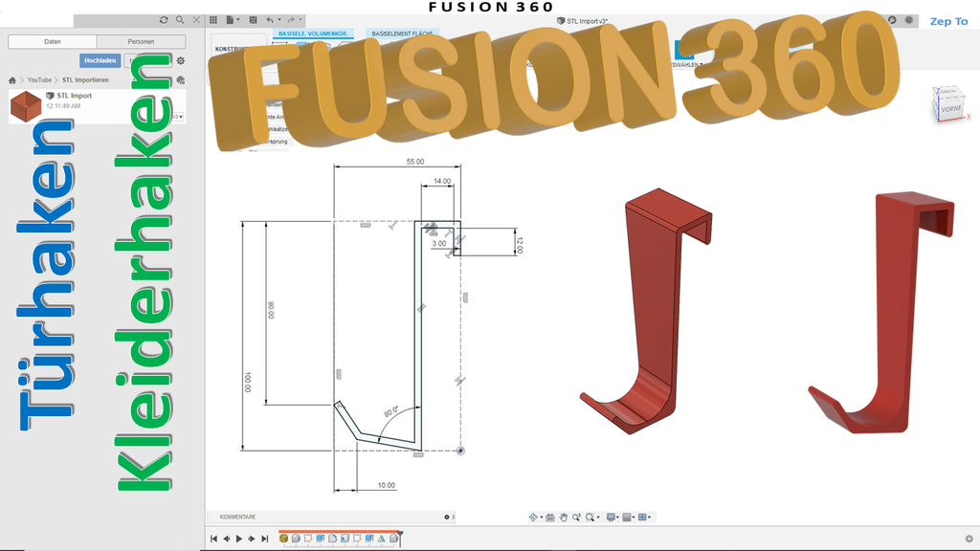The width and height of the screenshot is (980, 551).
Task: Go to the home folder icon
Action: [x=11, y=80]
